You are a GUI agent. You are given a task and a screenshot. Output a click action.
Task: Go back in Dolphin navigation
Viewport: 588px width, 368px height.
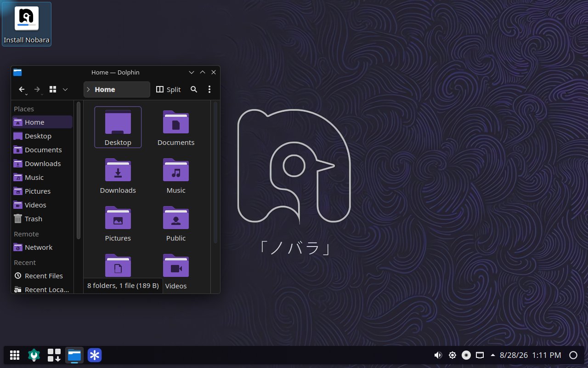[x=22, y=90]
